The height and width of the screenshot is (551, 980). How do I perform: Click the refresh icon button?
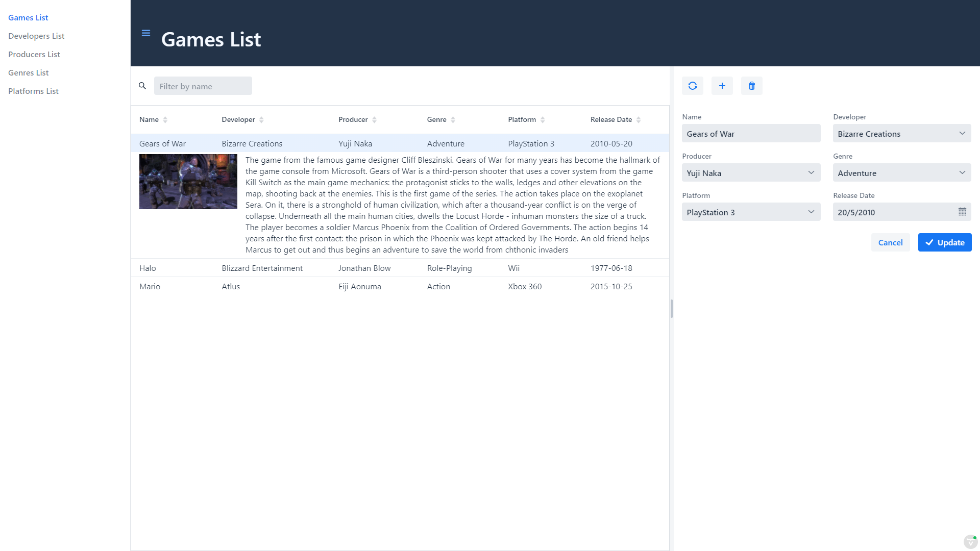tap(693, 86)
